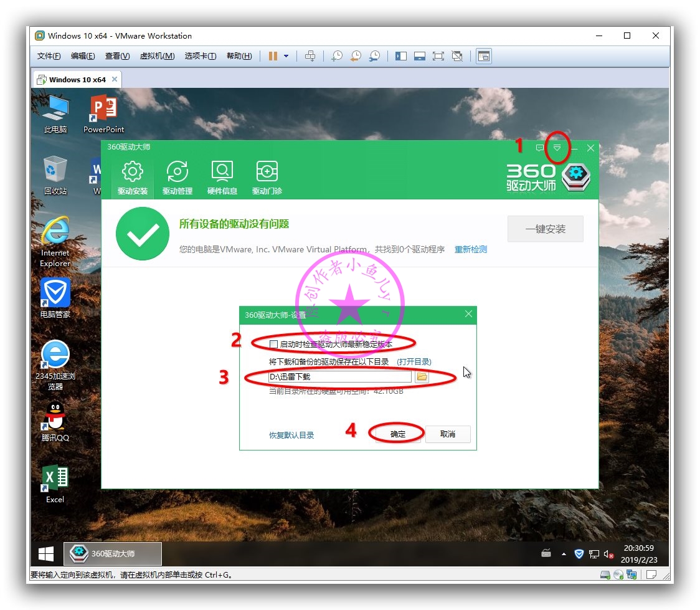
Task: Revert the VM to previous snapshot
Action: [x=356, y=56]
